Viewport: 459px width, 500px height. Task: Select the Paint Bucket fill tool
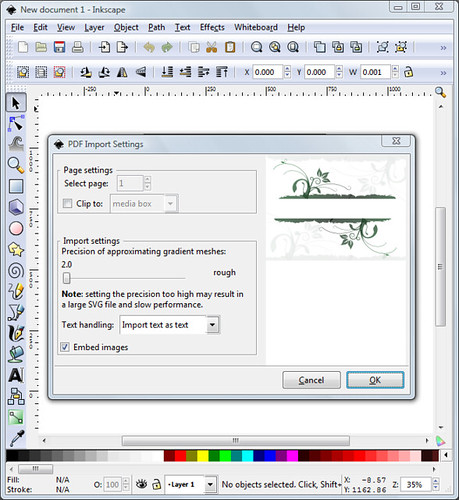point(16,354)
